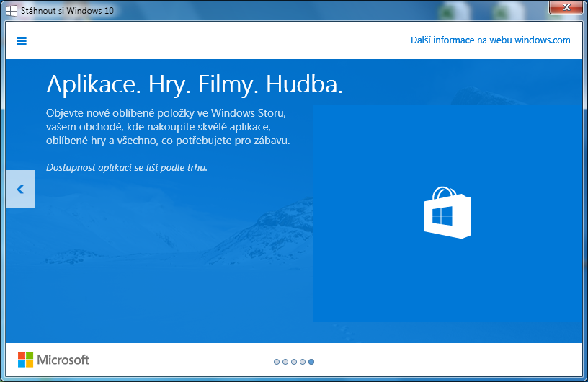Click the title bar text Stáhnout si Windows 10

click(x=67, y=11)
